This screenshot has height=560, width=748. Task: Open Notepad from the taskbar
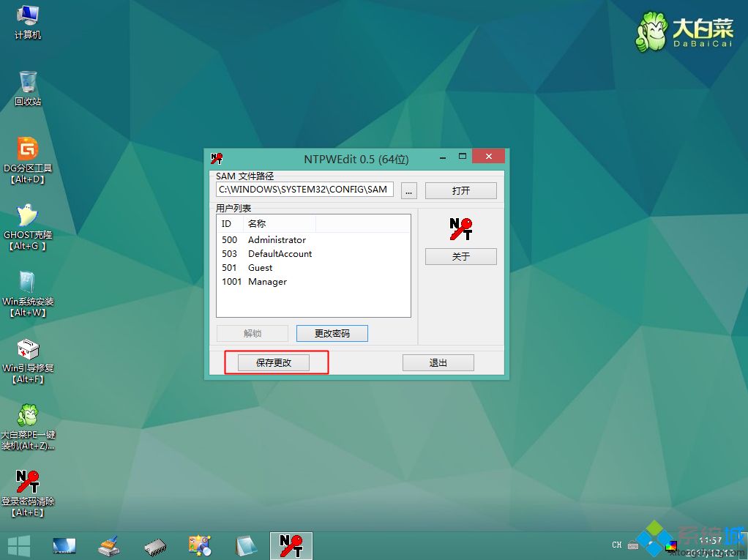(245, 545)
